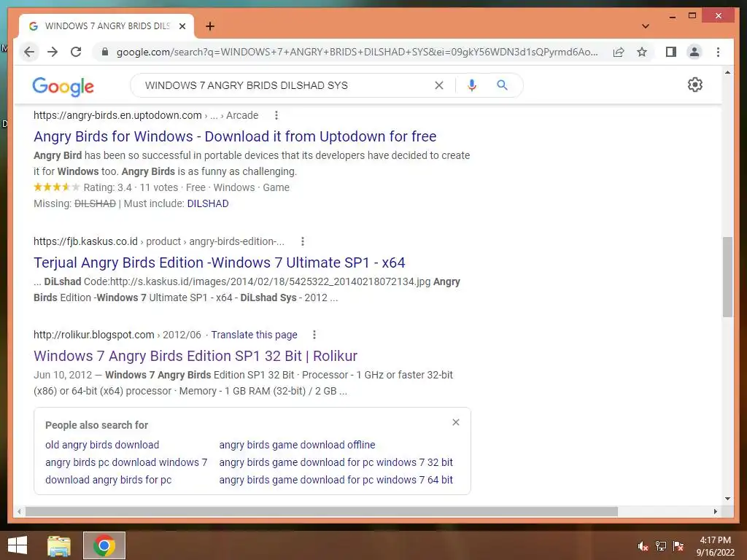Image resolution: width=747 pixels, height=560 pixels.
Task: Search old angry birds download
Action: (x=102, y=445)
